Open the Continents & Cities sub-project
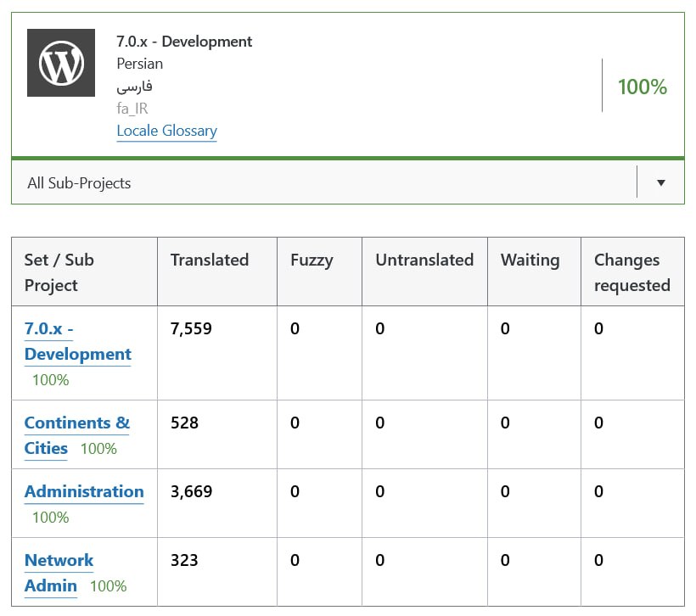 click(76, 435)
